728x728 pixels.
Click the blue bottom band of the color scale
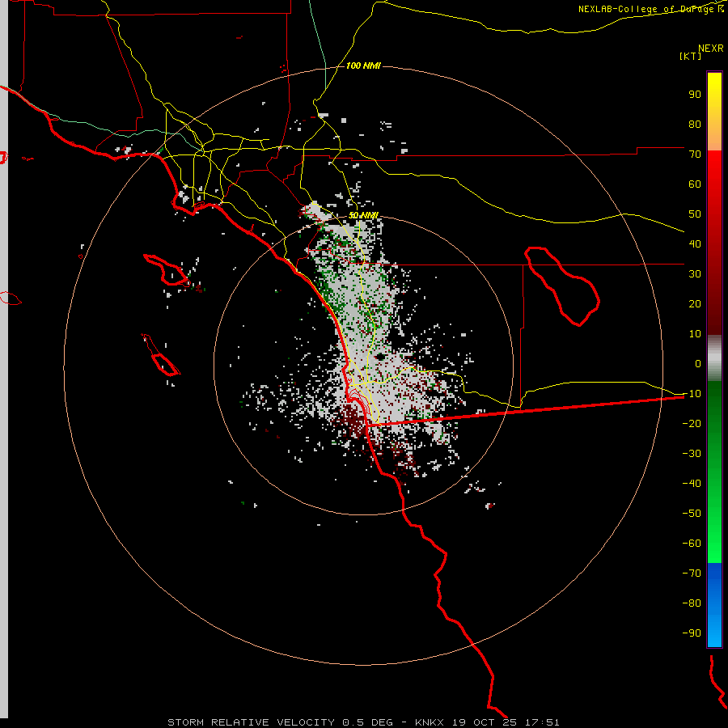[714, 605]
